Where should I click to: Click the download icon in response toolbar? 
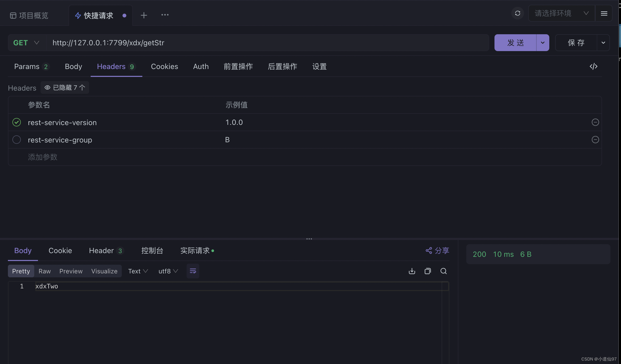tap(411, 271)
